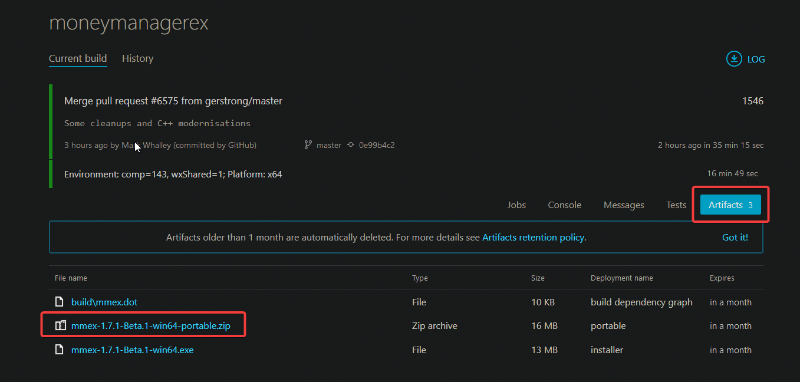
Task: Click the Type column header
Action: coord(419,278)
